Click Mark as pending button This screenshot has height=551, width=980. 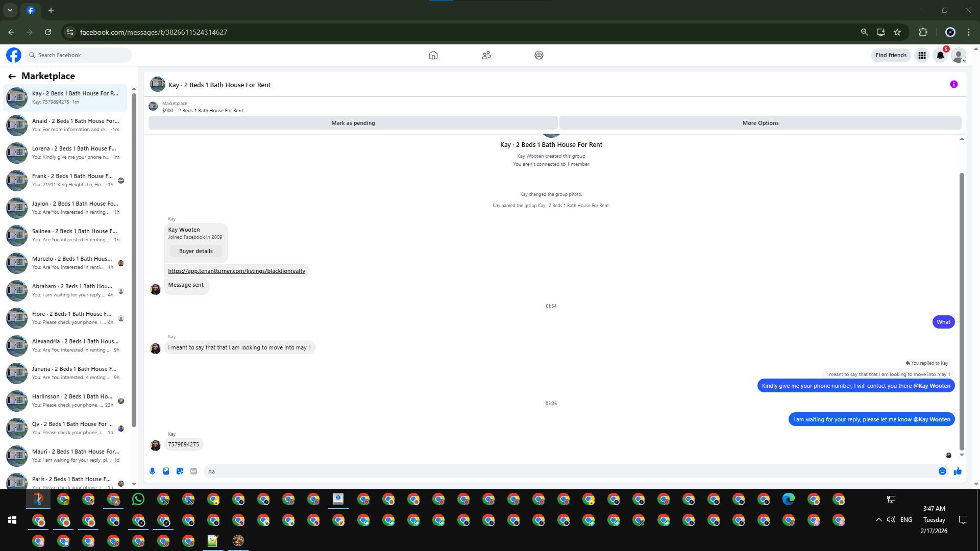click(353, 123)
